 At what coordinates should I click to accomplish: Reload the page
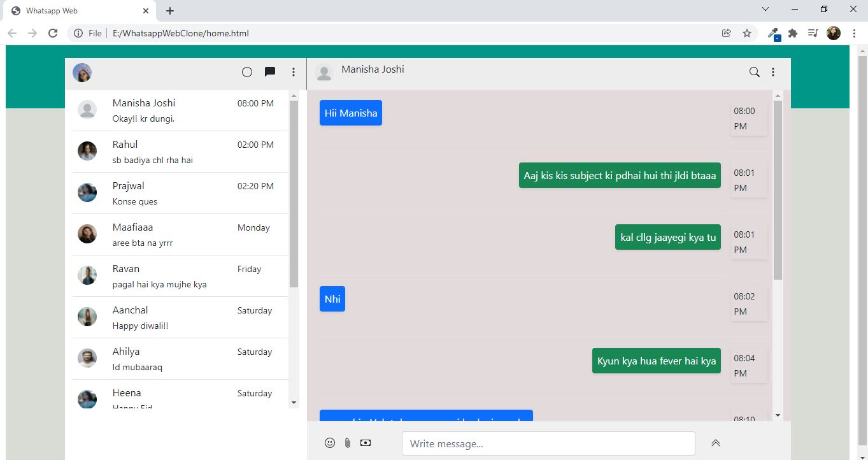point(53,33)
